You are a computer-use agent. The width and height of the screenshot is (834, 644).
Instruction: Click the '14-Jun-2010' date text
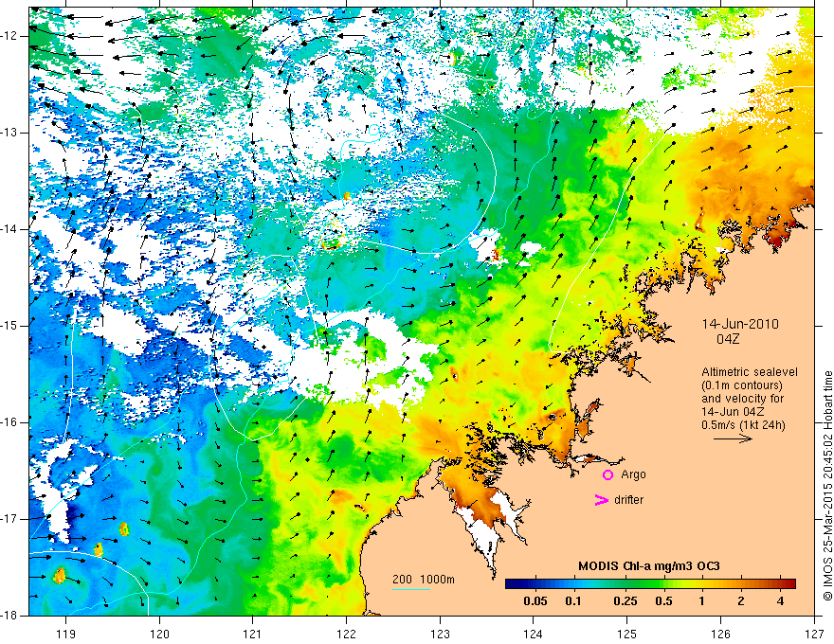pyautogui.click(x=740, y=324)
